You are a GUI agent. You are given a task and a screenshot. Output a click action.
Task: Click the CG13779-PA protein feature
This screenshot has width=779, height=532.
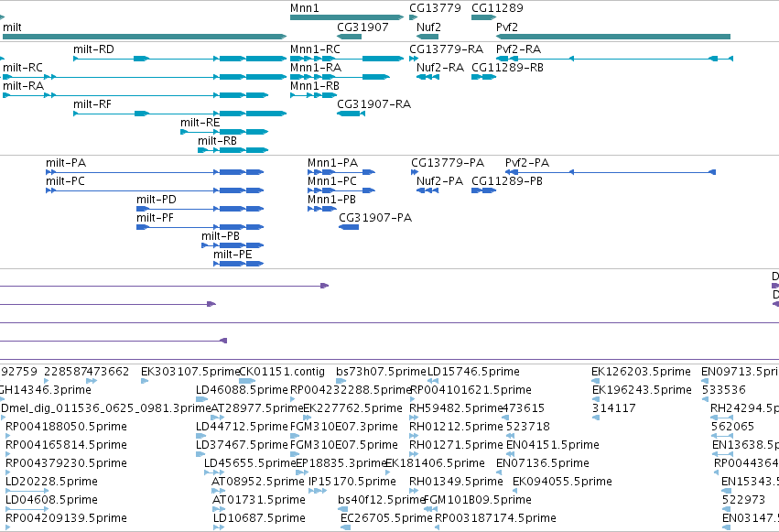pos(415,172)
